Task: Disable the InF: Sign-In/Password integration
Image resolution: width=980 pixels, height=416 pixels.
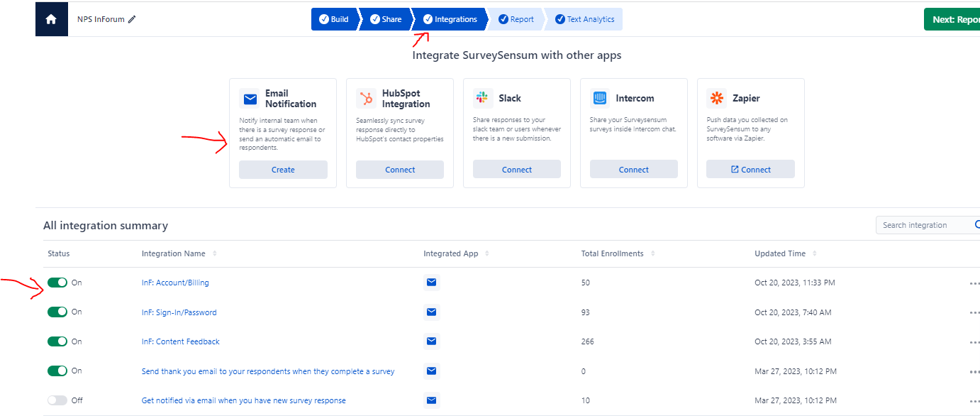Action: (x=56, y=312)
